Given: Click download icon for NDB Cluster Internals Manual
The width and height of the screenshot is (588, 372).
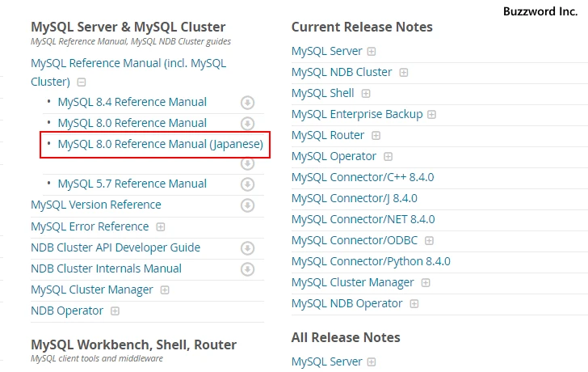Looking at the screenshot, I should tap(247, 269).
